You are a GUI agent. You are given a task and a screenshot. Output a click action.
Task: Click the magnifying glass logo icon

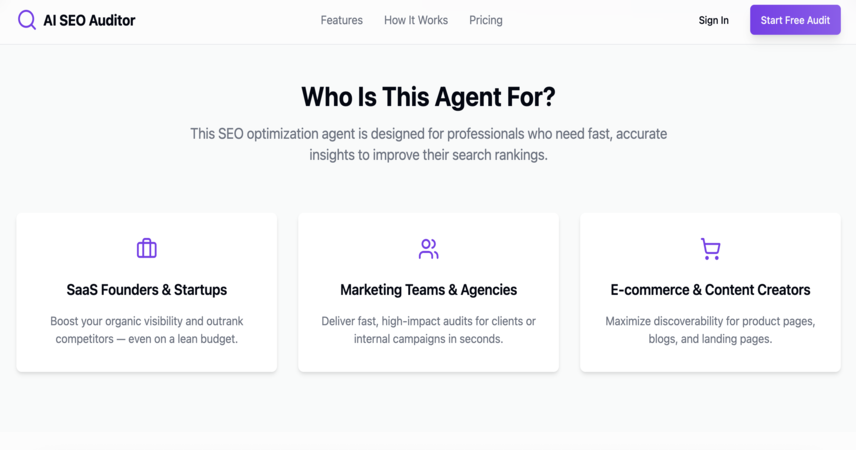tap(27, 20)
